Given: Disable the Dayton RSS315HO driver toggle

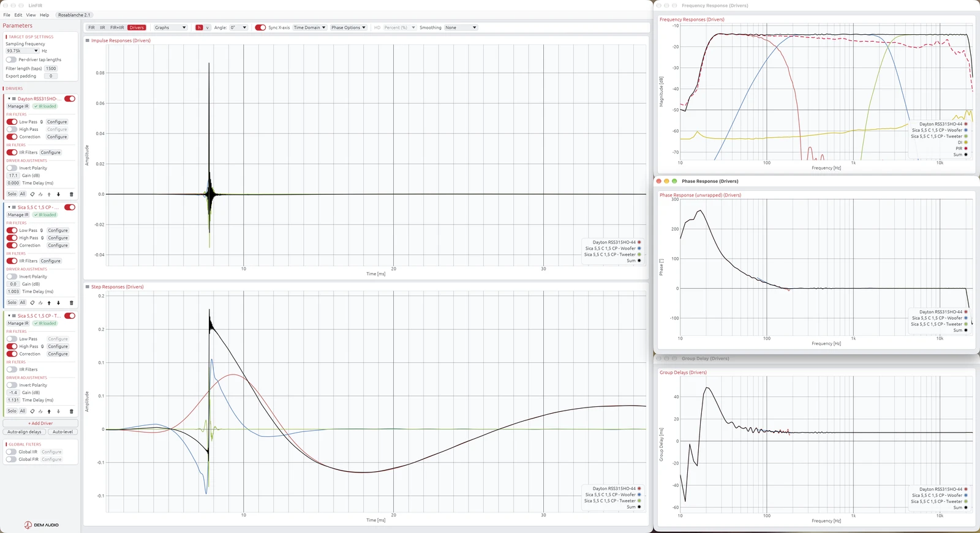Looking at the screenshot, I should coord(70,99).
